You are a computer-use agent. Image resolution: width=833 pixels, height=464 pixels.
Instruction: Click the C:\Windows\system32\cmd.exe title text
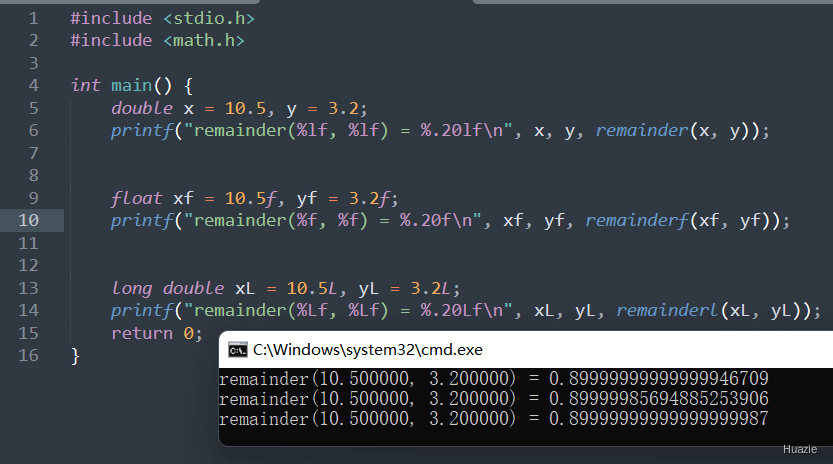coord(368,350)
